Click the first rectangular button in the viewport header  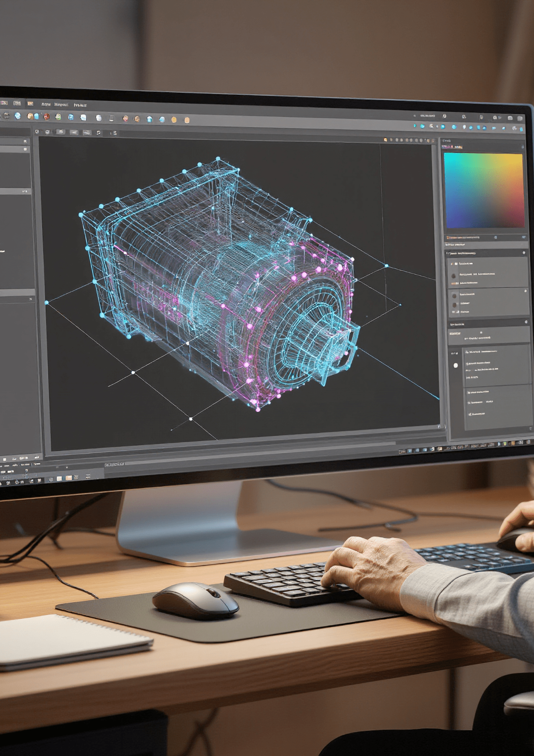pos(60,132)
